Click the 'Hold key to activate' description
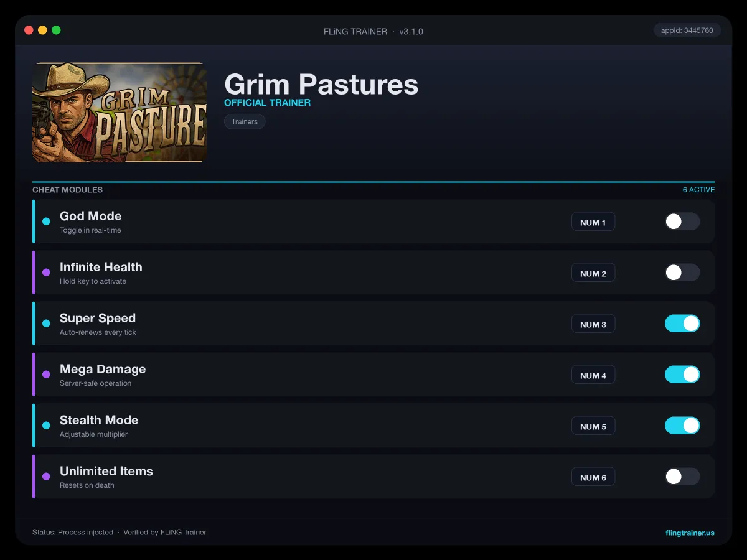The image size is (747, 560). pyautogui.click(x=93, y=281)
